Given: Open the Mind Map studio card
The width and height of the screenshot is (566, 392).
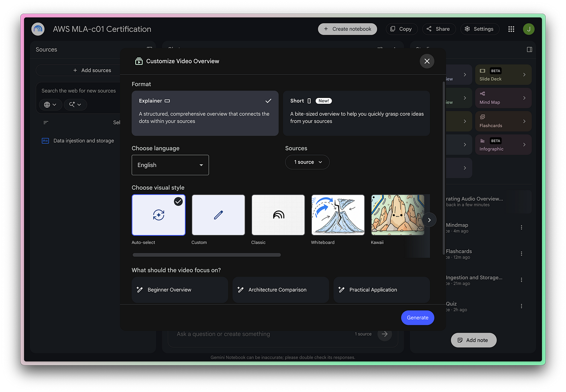Looking at the screenshot, I should (x=503, y=98).
